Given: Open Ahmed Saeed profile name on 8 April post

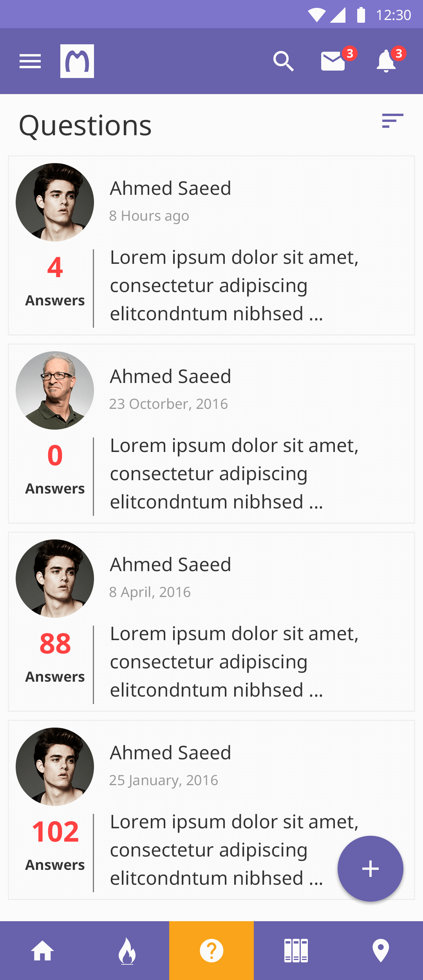Looking at the screenshot, I should click(170, 564).
